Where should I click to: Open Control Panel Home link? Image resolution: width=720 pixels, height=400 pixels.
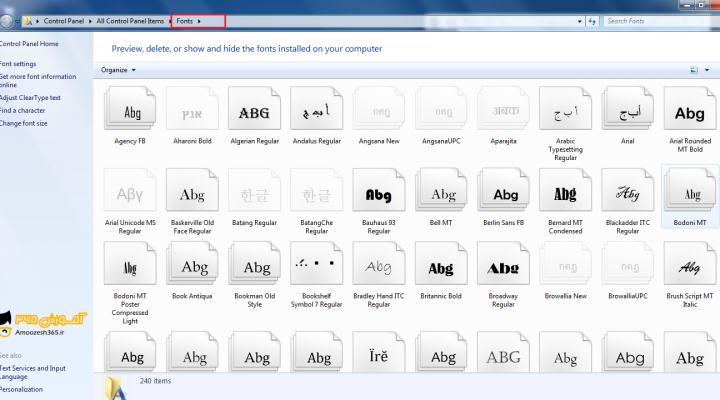click(29, 44)
